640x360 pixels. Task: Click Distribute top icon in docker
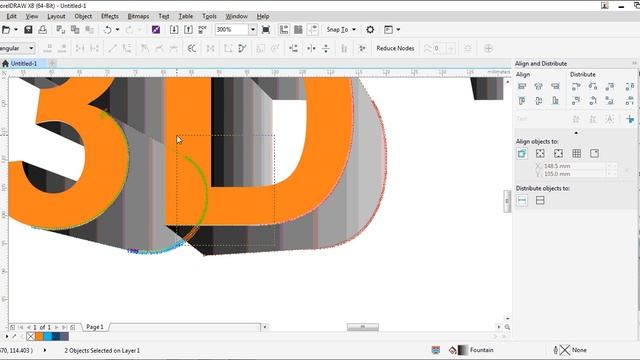coord(576,100)
